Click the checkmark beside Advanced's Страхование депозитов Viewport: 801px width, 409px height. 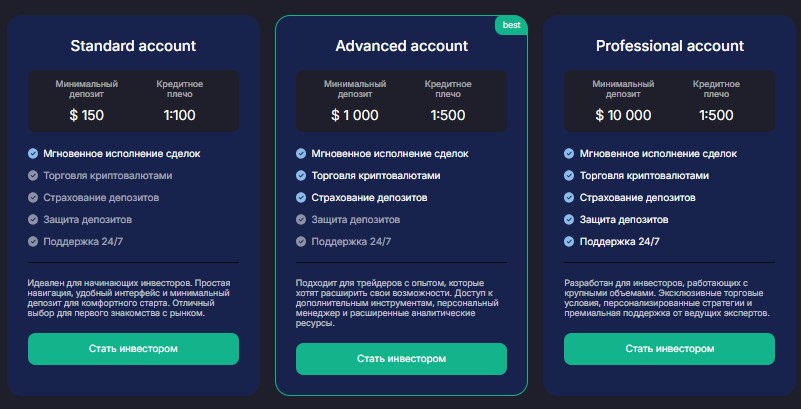tap(301, 198)
